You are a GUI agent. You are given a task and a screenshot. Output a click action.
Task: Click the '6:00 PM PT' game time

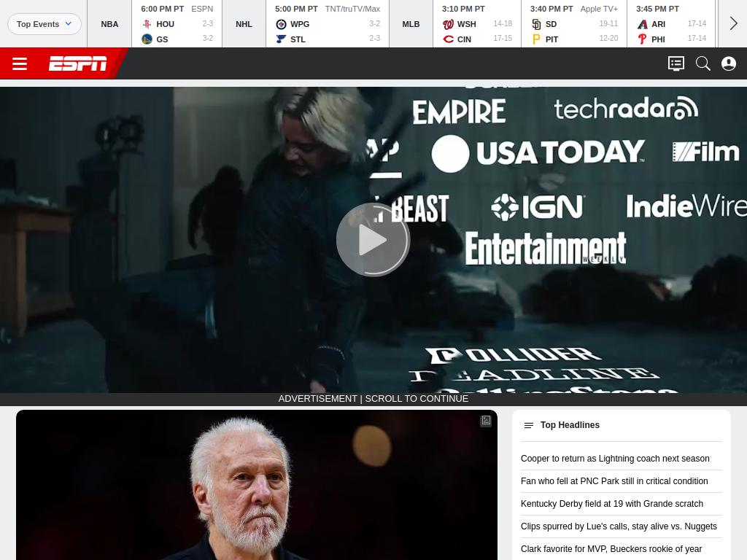click(162, 9)
